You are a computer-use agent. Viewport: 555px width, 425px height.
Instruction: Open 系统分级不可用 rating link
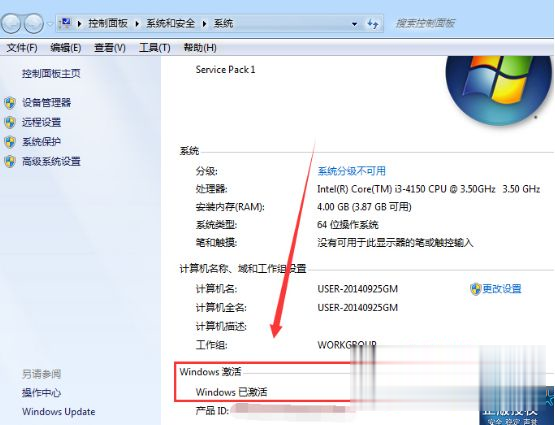pyautogui.click(x=351, y=171)
